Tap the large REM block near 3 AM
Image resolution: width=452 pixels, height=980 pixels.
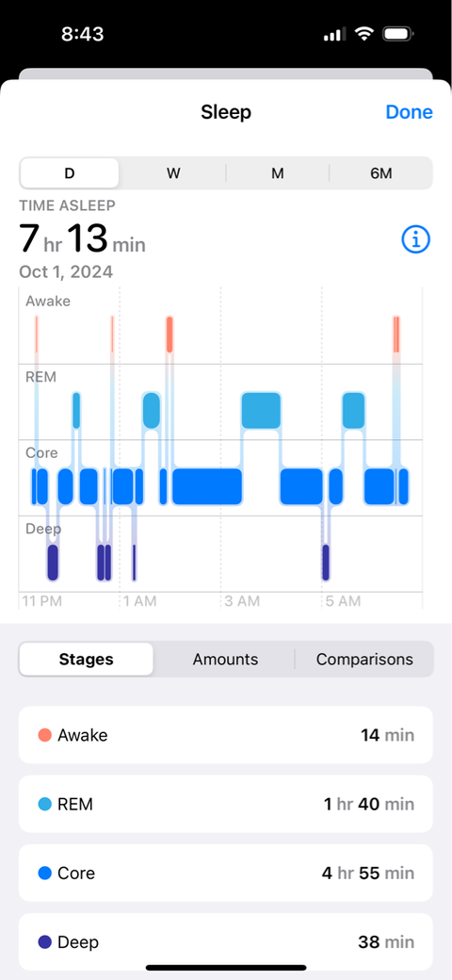point(261,410)
